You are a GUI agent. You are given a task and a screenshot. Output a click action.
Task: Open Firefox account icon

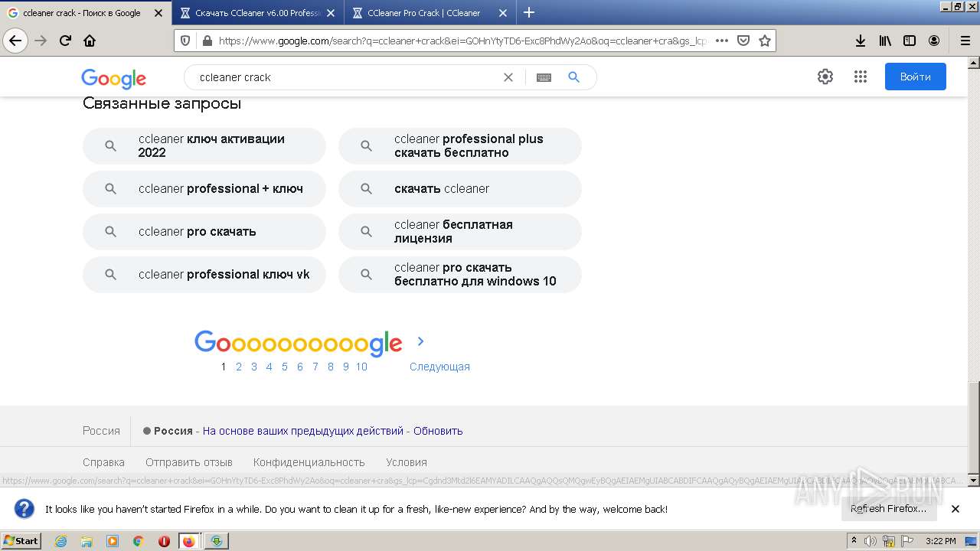click(934, 41)
